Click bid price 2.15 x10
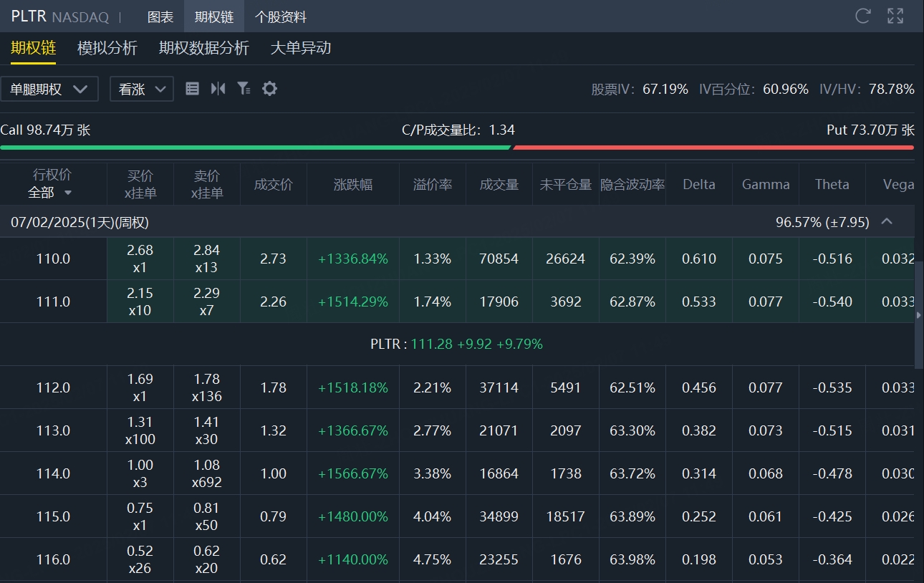This screenshot has width=924, height=583. click(x=140, y=302)
